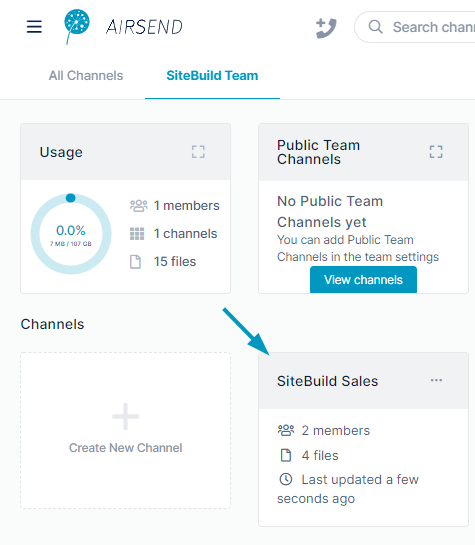Click Create New Channel card

[125, 430]
